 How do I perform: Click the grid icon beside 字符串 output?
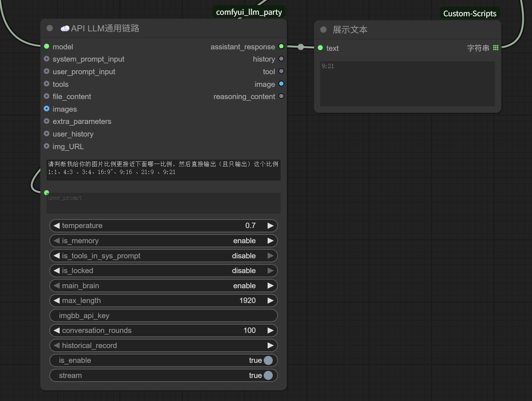pyautogui.click(x=496, y=48)
